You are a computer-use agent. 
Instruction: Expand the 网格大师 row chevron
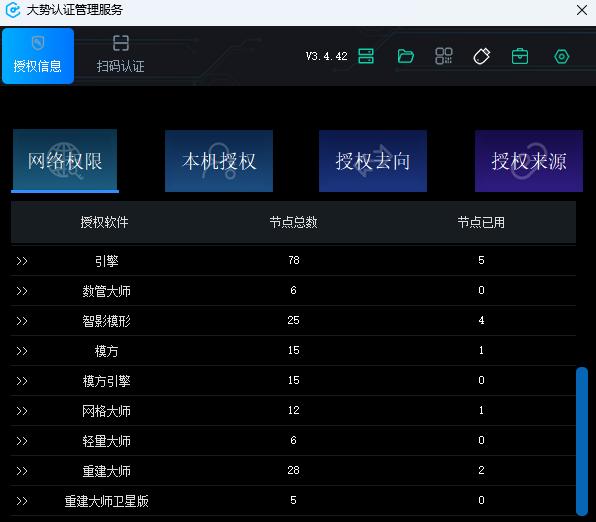pos(22,411)
